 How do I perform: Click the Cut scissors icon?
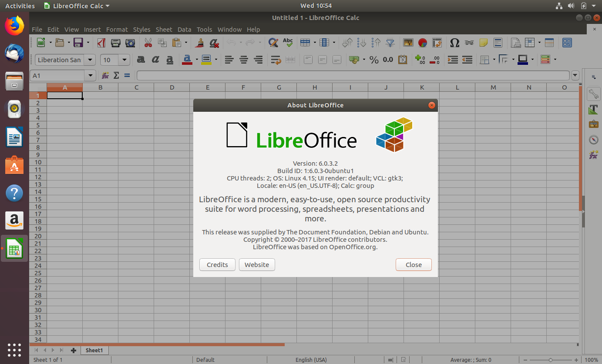148,43
